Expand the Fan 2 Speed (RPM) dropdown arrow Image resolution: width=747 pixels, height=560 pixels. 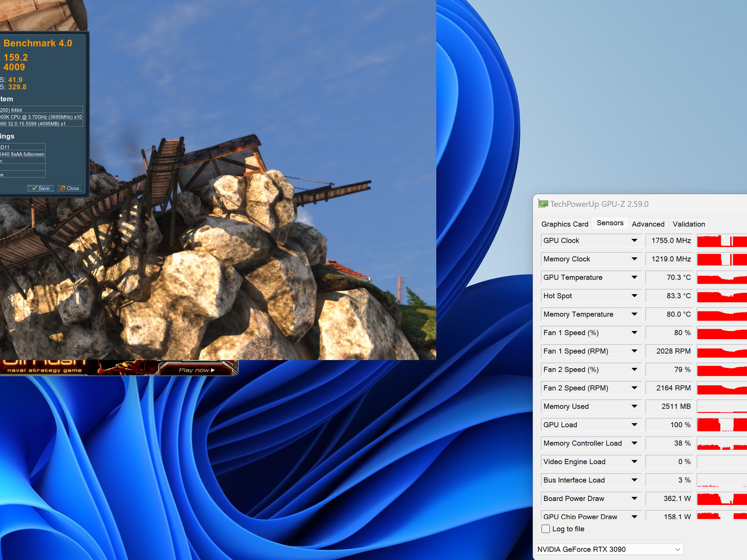[x=634, y=388]
